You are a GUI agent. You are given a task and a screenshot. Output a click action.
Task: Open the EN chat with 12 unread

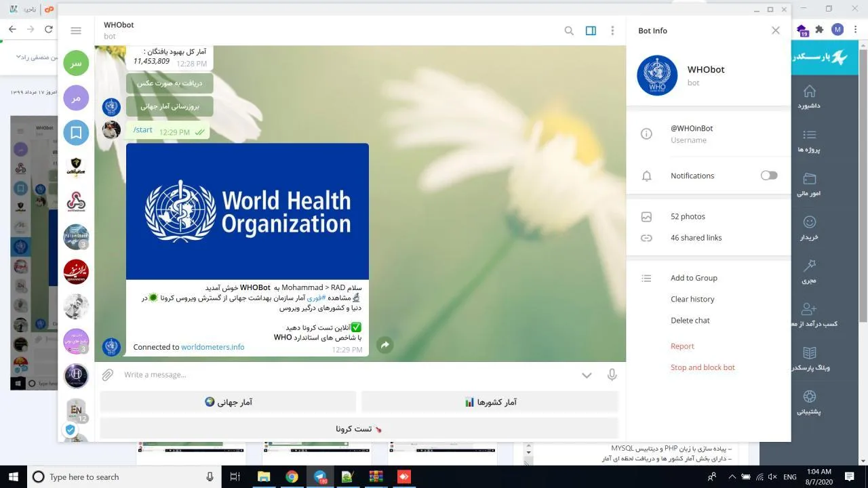point(76,411)
